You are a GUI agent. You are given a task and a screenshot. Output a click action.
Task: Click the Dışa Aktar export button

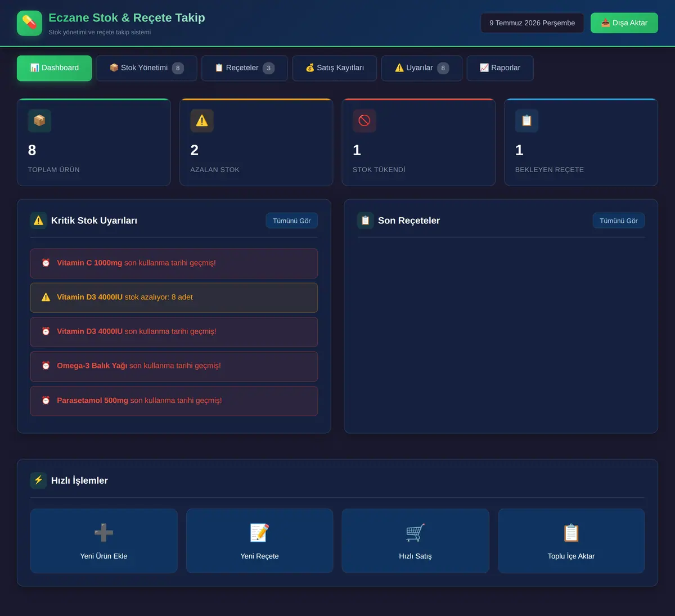pyautogui.click(x=624, y=23)
